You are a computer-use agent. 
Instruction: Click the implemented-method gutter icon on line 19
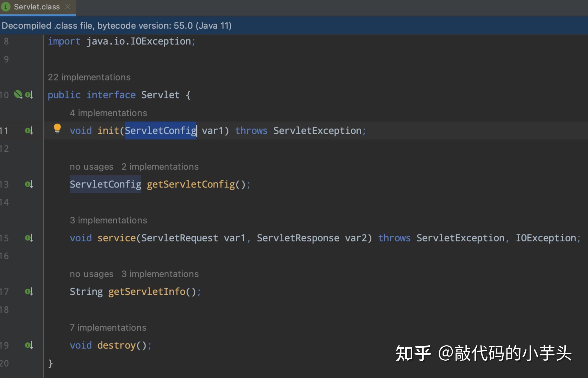pyautogui.click(x=29, y=346)
